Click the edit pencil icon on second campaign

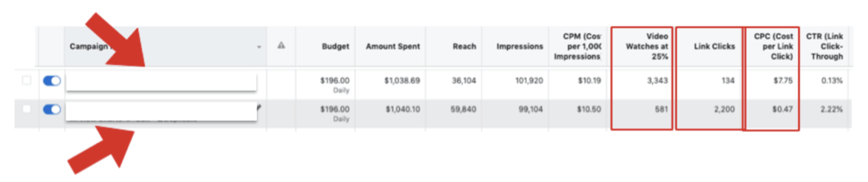pyautogui.click(x=259, y=107)
